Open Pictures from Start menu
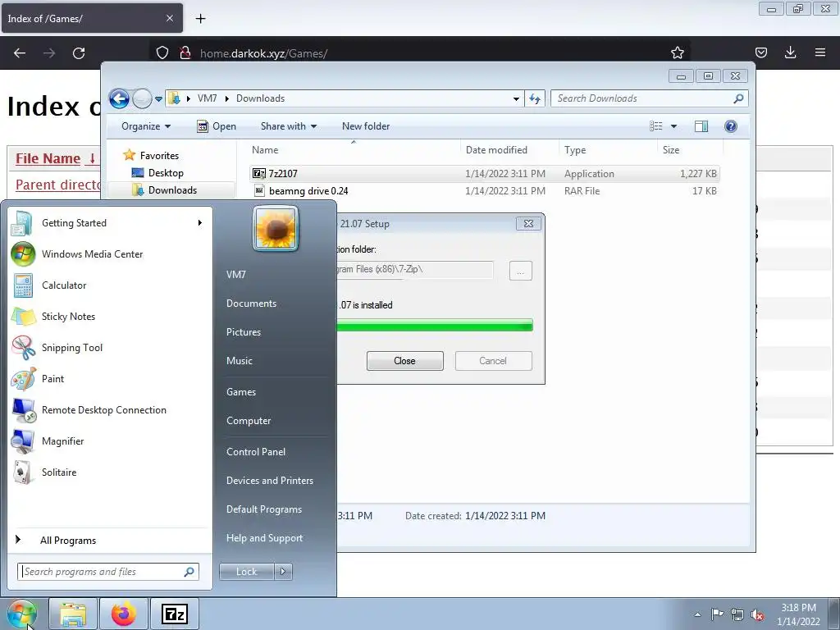 click(243, 332)
